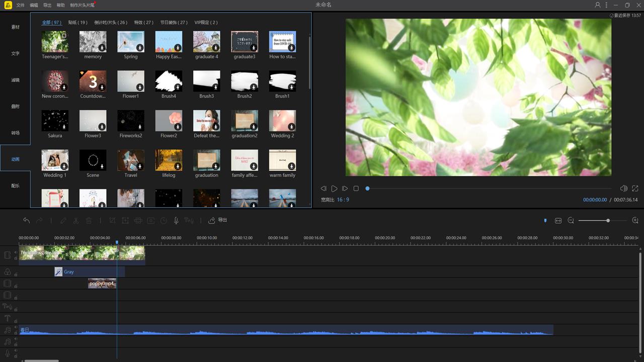Zoom out the timeline with minus magnifier
644x362 pixels.
(x=571, y=220)
